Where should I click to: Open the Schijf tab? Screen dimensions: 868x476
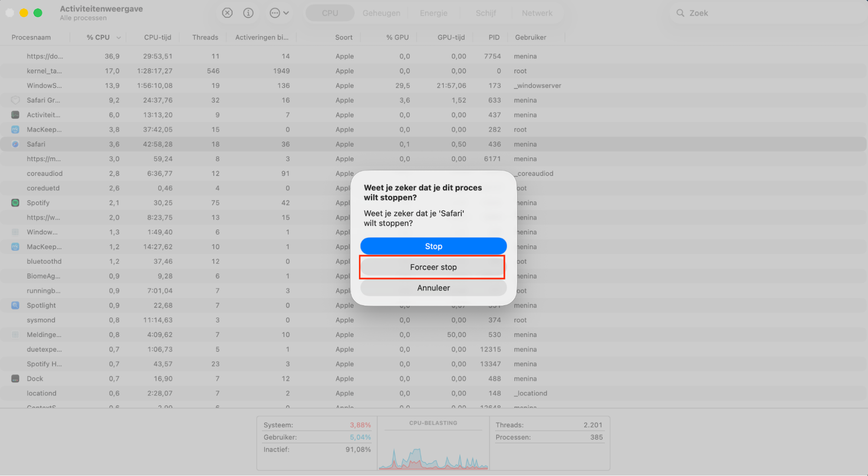tap(485, 13)
